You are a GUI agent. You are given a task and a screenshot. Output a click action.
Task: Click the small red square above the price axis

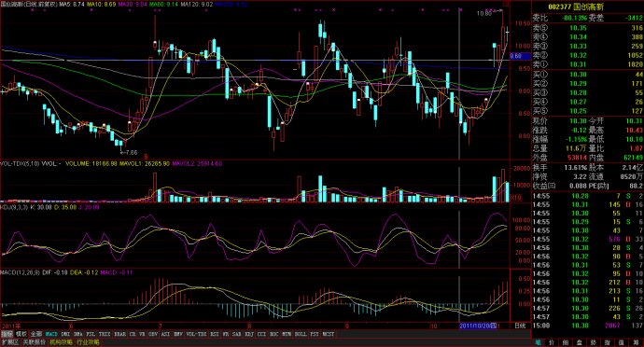click(x=506, y=4)
